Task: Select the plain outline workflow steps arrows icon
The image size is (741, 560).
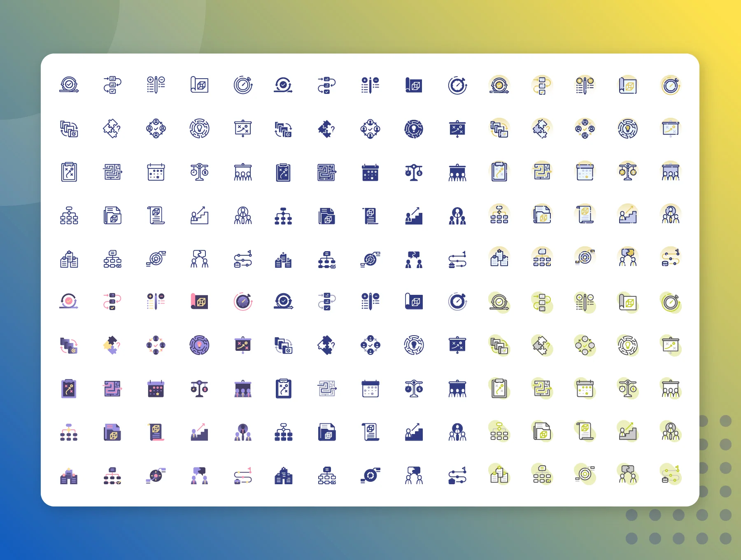Action: click(112, 85)
